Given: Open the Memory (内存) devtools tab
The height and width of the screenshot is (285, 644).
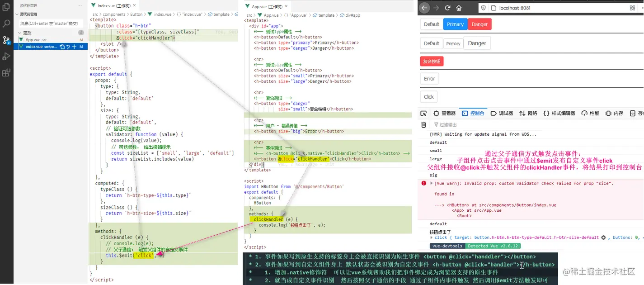Looking at the screenshot, I should (x=615, y=113).
